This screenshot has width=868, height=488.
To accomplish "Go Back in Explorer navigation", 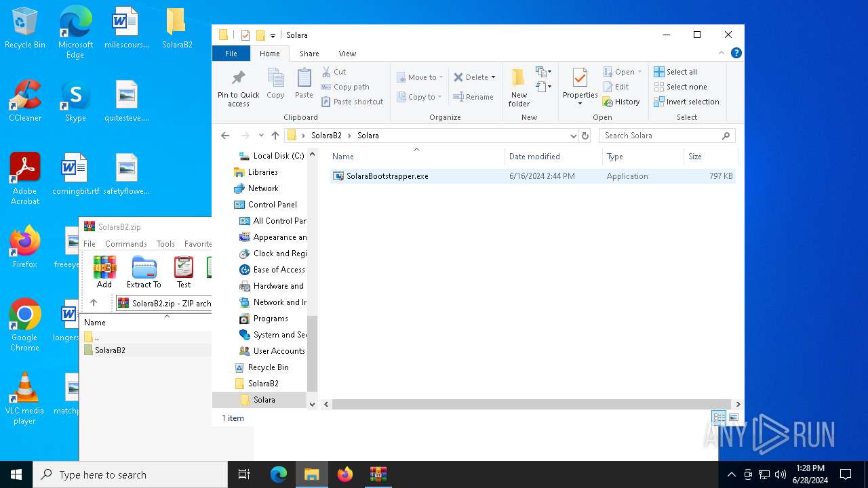I will 225,136.
